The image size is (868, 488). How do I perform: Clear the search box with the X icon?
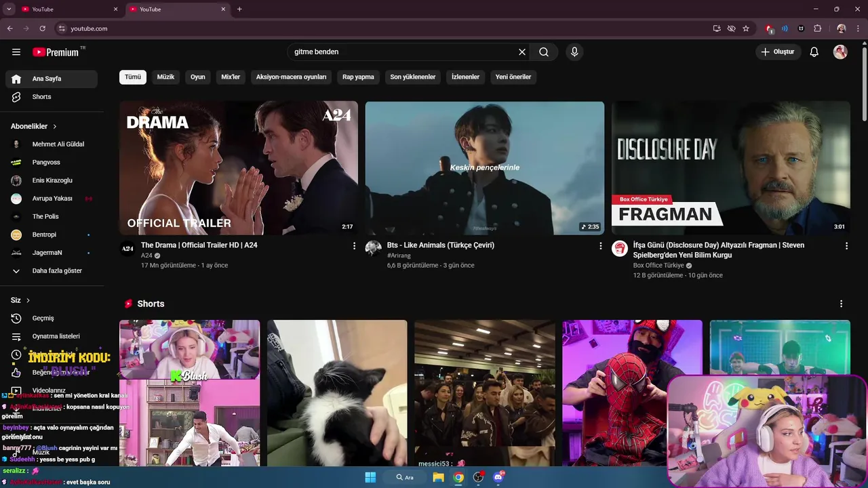coord(522,52)
